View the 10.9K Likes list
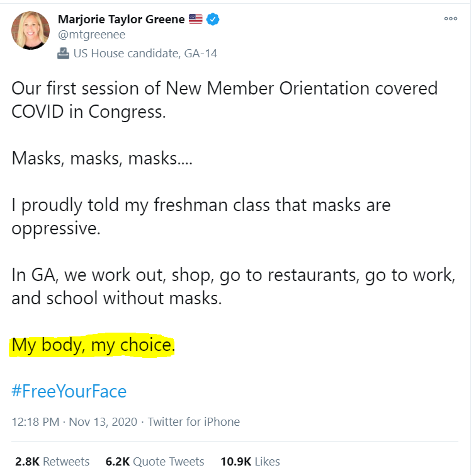 250,461
